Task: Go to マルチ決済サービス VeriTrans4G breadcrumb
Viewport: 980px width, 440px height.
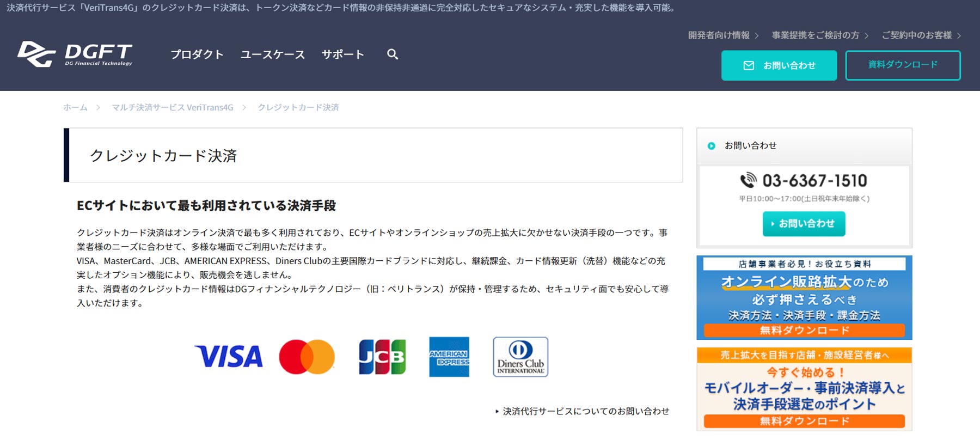Action: [173, 107]
